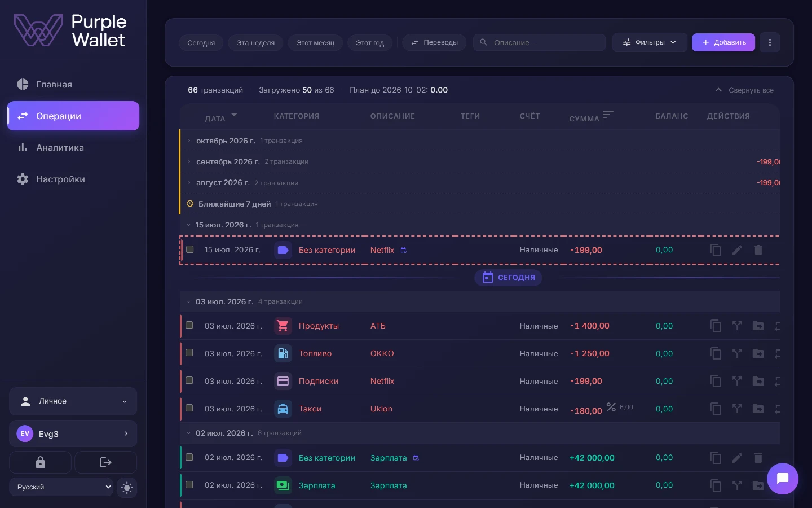The height and width of the screenshot is (508, 812).
Task: Click the lock icon button
Action: (x=40, y=462)
